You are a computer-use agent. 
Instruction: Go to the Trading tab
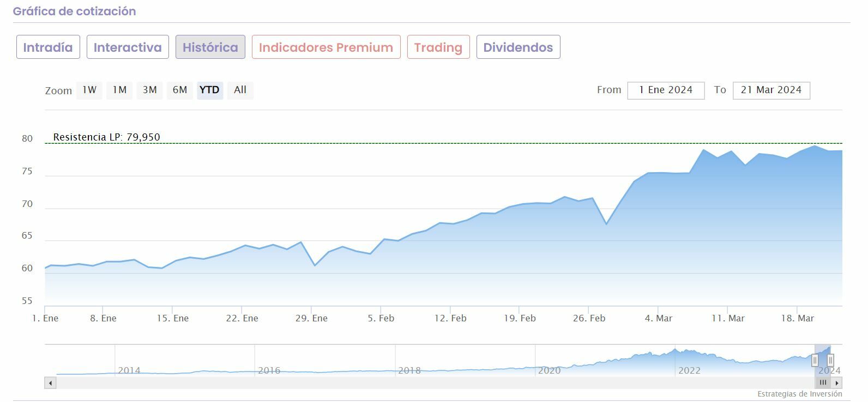click(x=438, y=47)
